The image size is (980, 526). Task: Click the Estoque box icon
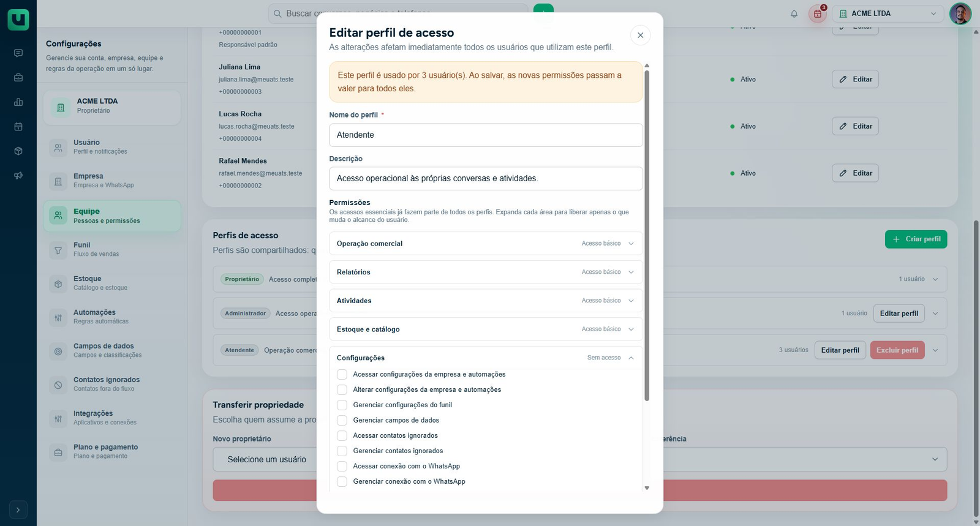(58, 284)
